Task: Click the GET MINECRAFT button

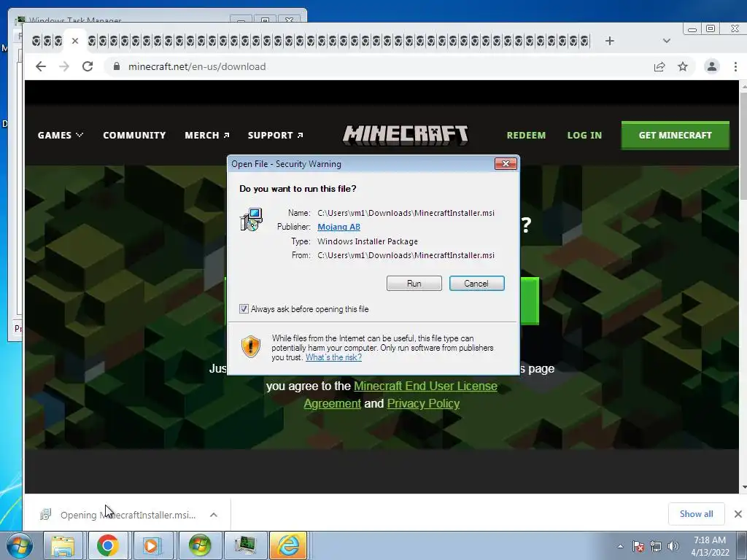Action: (x=675, y=135)
